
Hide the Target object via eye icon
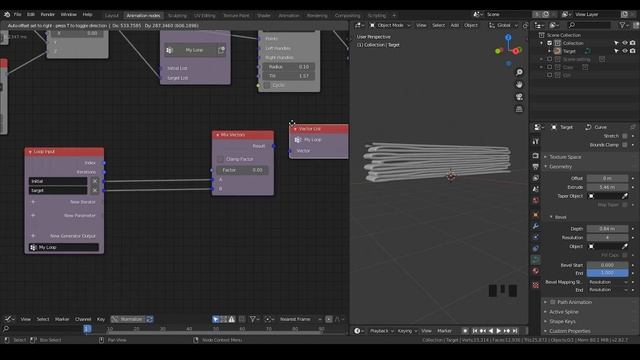(x=624, y=51)
